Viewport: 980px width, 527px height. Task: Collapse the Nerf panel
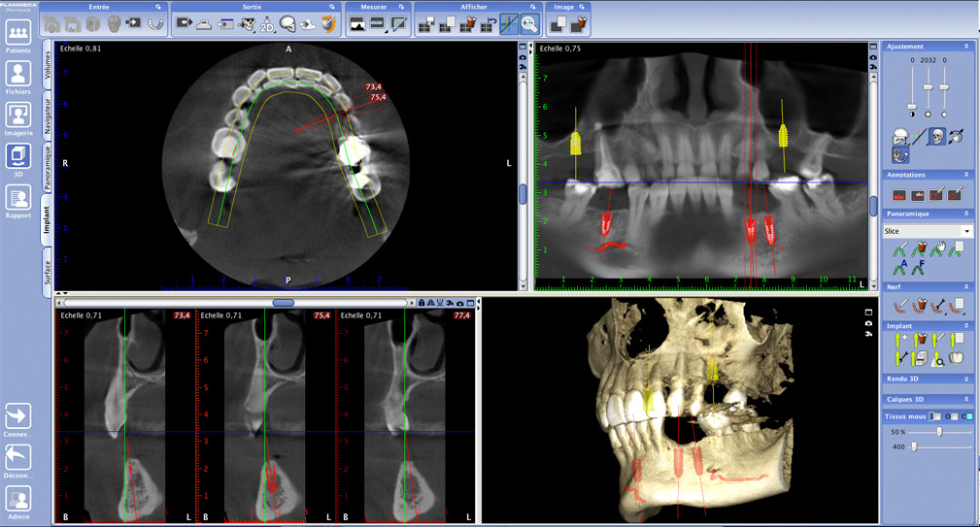966,286
